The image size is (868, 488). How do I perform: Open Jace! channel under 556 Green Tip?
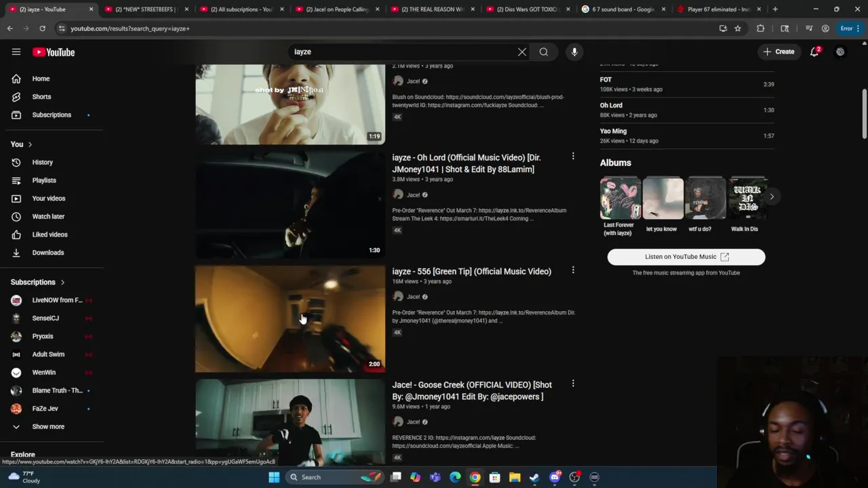pyautogui.click(x=413, y=296)
